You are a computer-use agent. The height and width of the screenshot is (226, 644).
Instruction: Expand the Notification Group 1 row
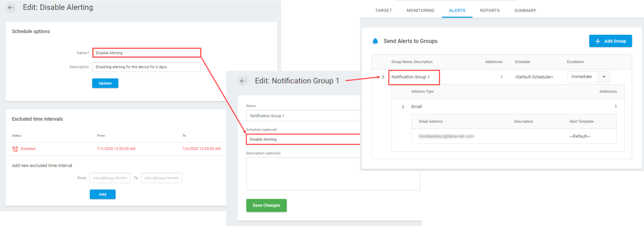(383, 77)
